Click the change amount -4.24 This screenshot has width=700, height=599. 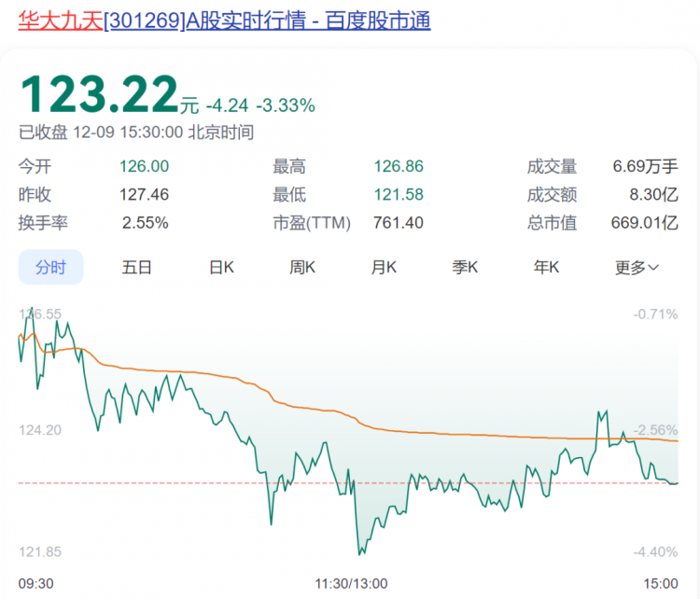tap(227, 105)
